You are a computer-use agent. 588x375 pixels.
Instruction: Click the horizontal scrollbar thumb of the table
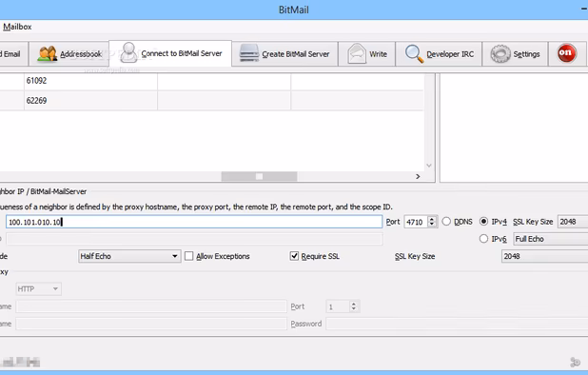(x=259, y=176)
